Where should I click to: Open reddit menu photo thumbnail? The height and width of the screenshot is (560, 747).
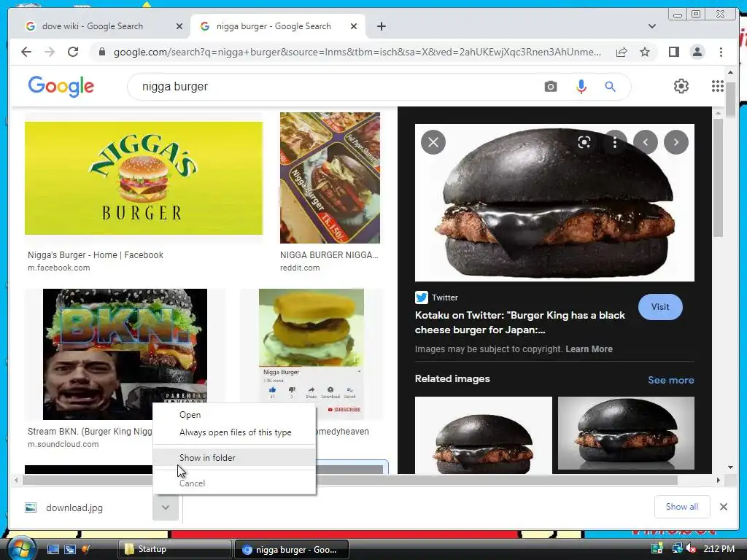click(x=330, y=178)
